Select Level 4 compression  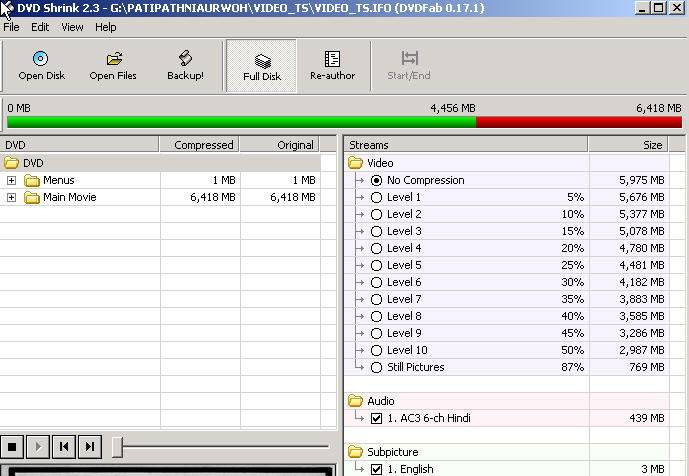[376, 249]
